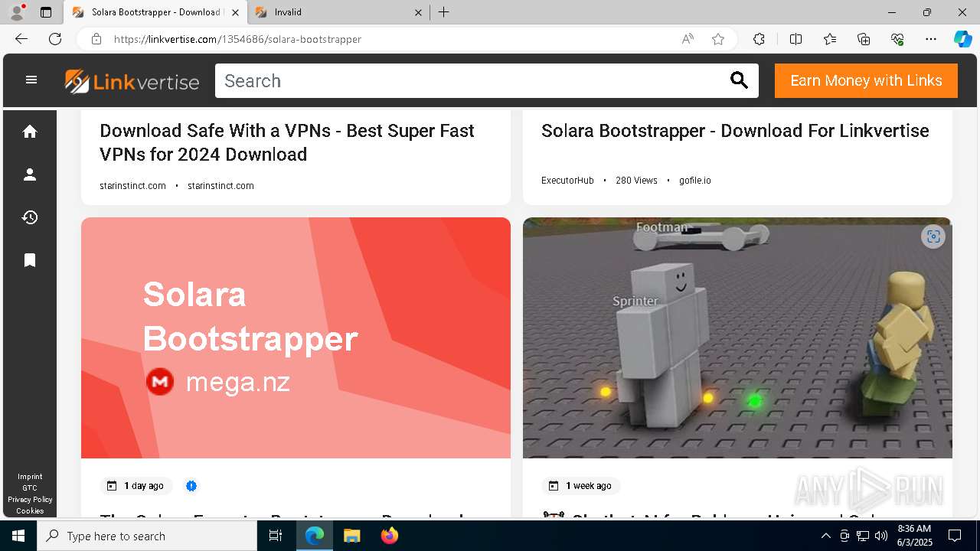Open the Imprint footer link

pos(30,477)
